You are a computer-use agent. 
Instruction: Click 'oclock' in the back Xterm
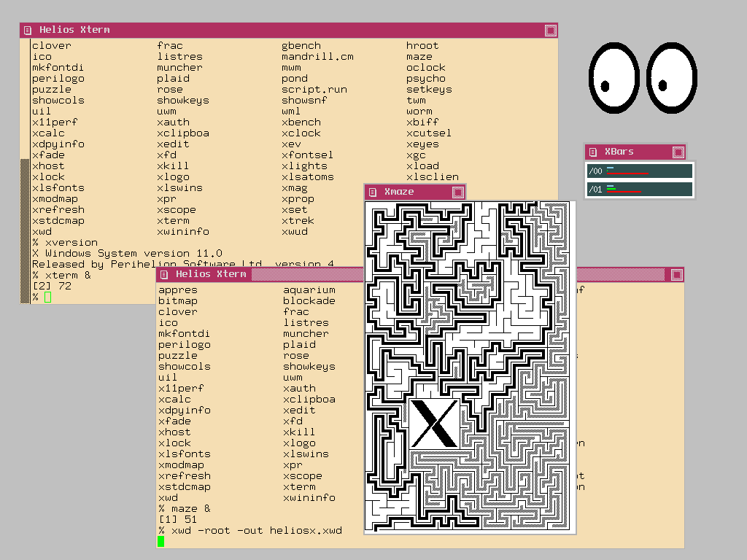coord(425,68)
